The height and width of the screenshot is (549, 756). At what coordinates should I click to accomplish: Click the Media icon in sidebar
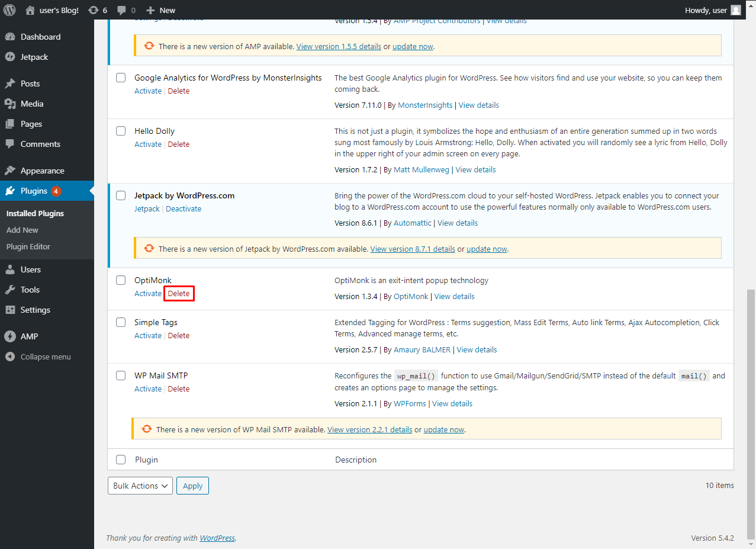(x=10, y=104)
